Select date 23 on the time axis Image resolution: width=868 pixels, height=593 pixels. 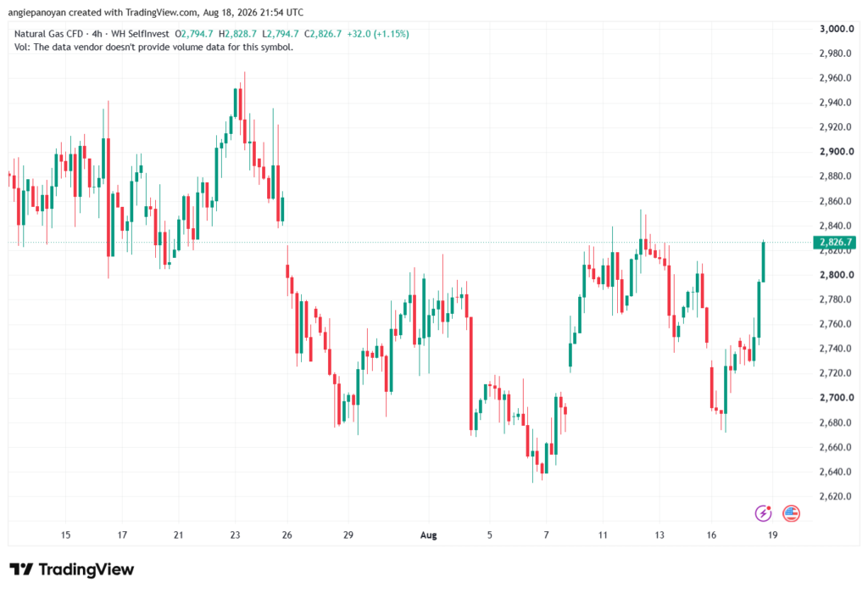pos(235,534)
